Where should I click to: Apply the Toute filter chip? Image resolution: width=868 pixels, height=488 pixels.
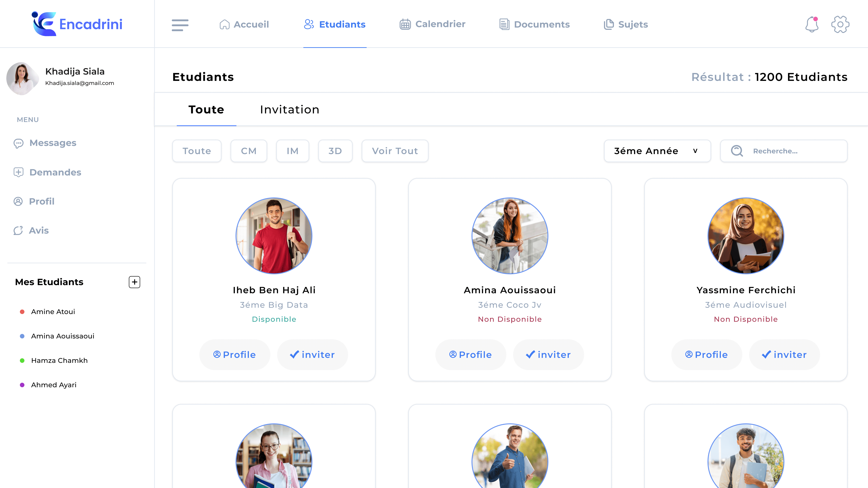(197, 151)
